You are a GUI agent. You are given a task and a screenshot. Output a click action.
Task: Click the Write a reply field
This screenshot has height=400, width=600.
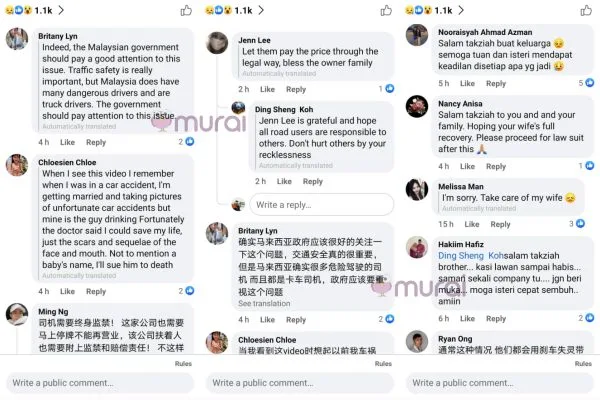coord(321,205)
